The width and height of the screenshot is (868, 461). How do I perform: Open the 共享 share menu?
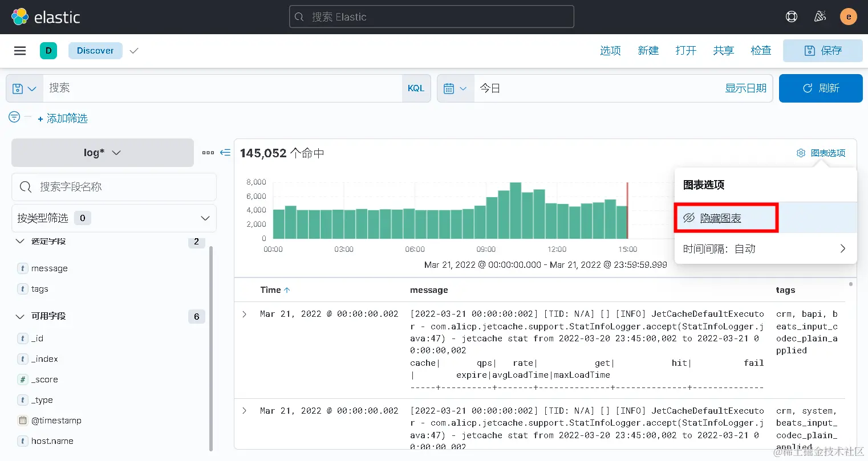(x=724, y=51)
